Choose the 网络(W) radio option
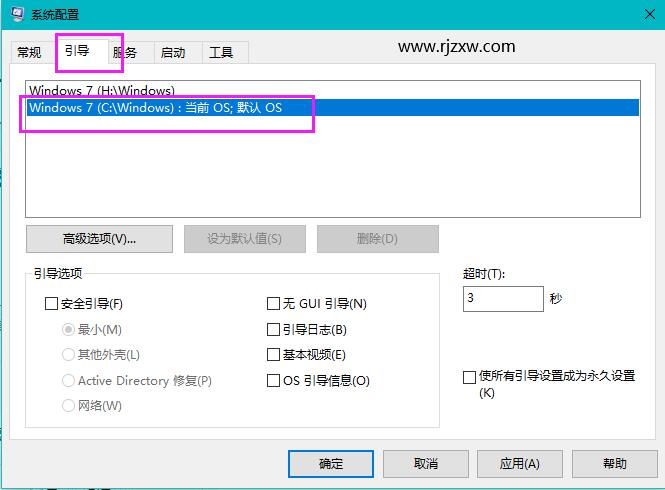This screenshot has width=665, height=490. click(x=68, y=406)
